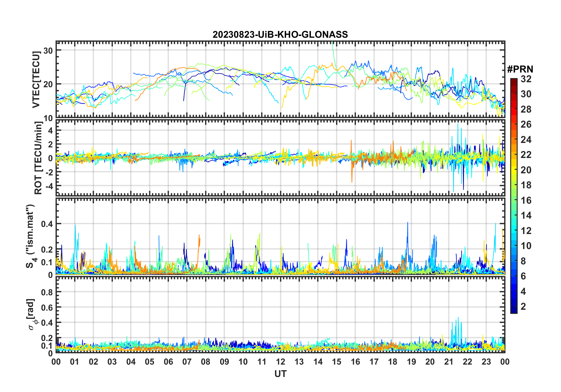Screen dimensions: 561x392
Task: Click the cyan colorbar segment at 12
Action: coord(514,230)
